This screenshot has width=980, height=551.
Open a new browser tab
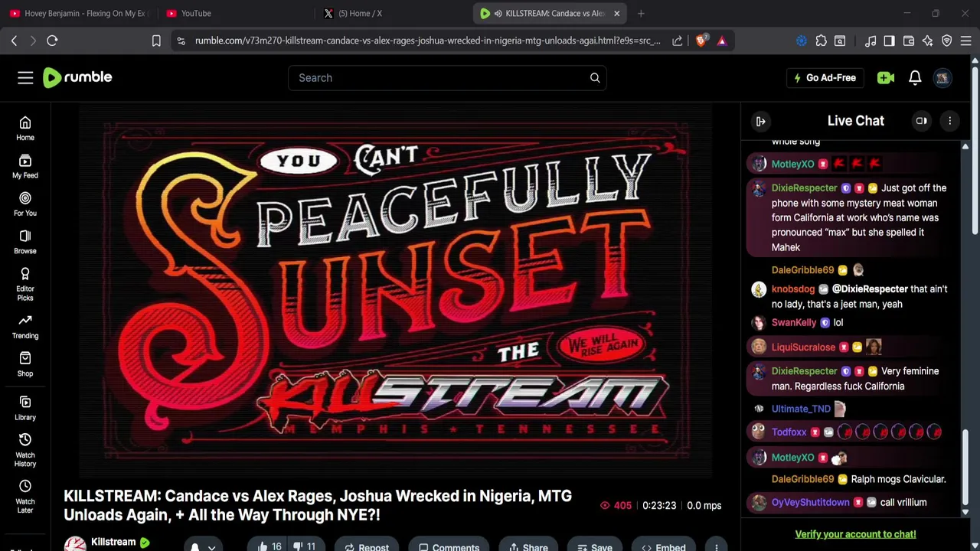641,13
